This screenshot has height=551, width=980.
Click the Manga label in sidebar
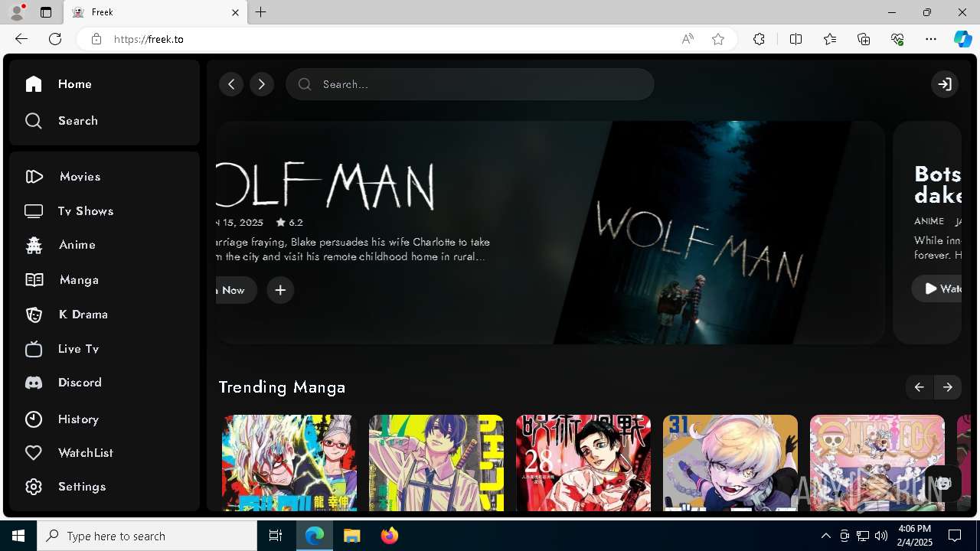[x=79, y=280]
